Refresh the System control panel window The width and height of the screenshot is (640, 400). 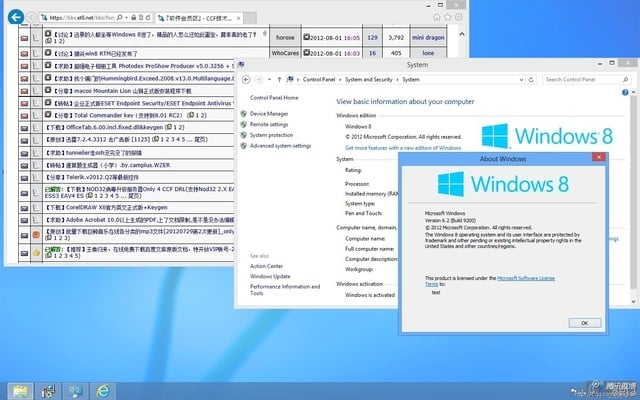click(531, 80)
